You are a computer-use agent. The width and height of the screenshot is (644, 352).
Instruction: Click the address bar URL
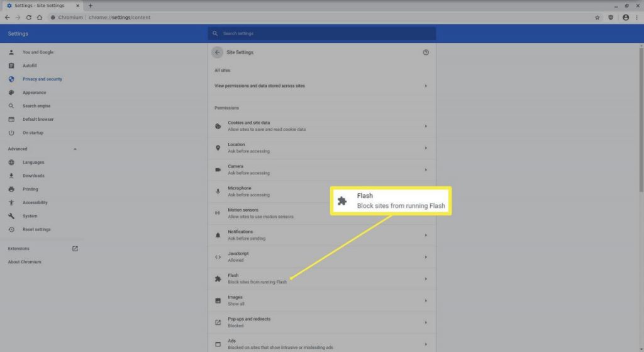[x=119, y=17]
